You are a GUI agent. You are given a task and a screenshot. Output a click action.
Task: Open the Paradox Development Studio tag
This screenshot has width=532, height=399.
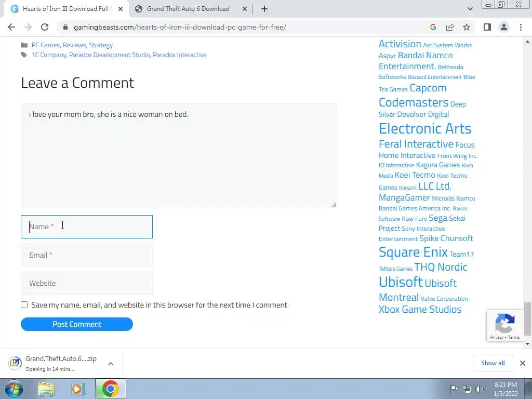click(x=109, y=55)
